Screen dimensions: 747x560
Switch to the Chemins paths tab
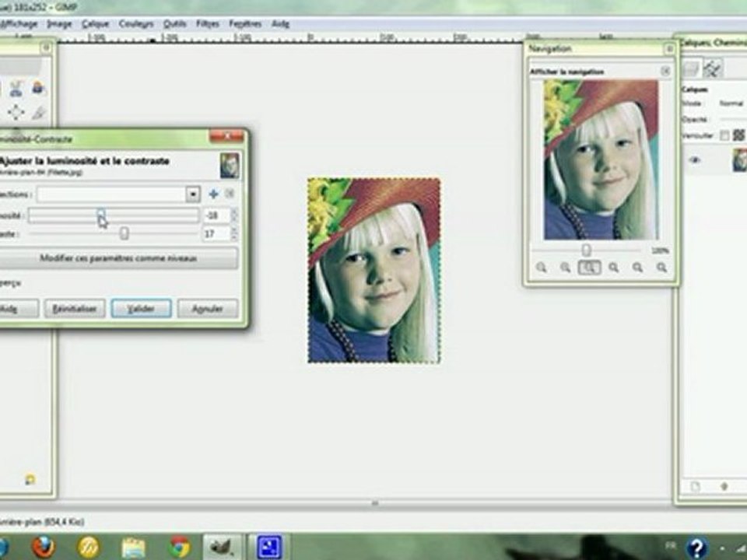712,68
